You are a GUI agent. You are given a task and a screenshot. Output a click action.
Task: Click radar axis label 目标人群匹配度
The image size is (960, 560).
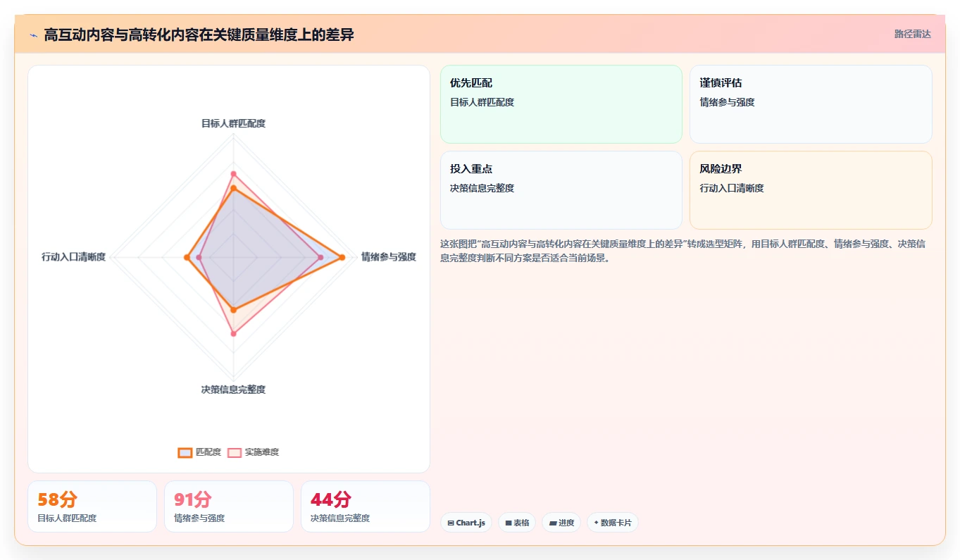233,123
